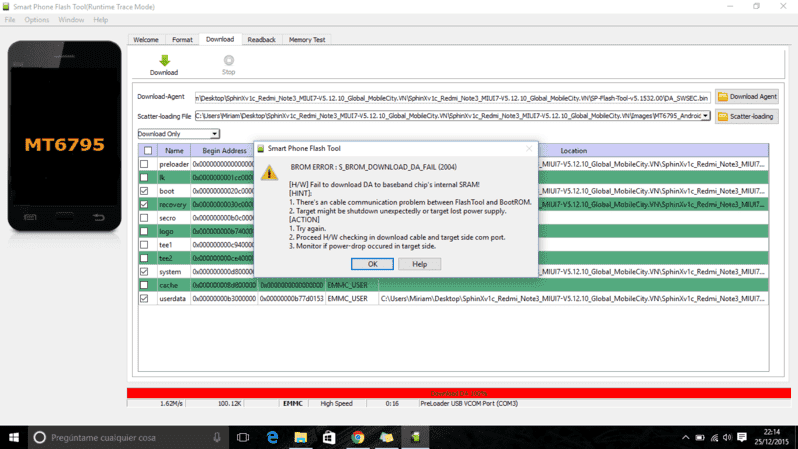Click the 1.62M/s transfer rate status
Image resolution: width=798 pixels, height=449 pixels.
[171, 403]
